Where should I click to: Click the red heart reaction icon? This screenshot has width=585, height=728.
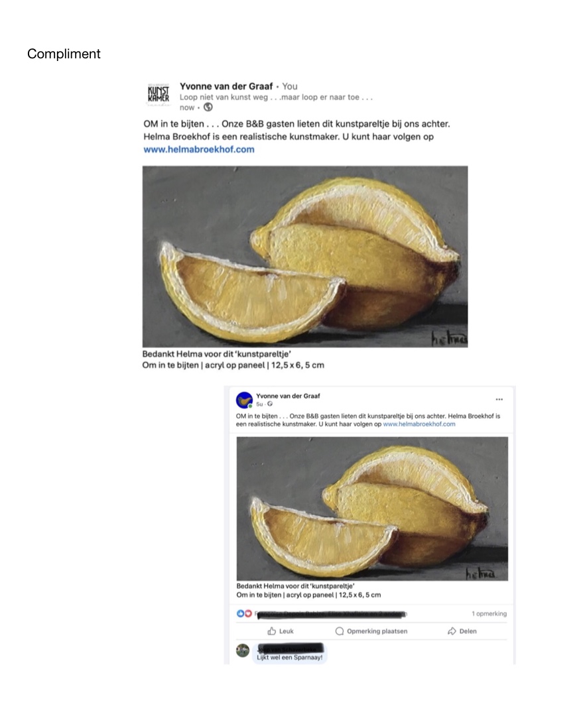click(x=248, y=614)
